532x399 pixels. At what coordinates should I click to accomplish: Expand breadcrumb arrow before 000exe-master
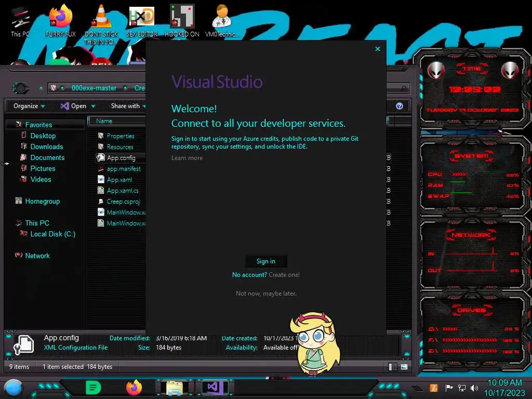(62, 88)
